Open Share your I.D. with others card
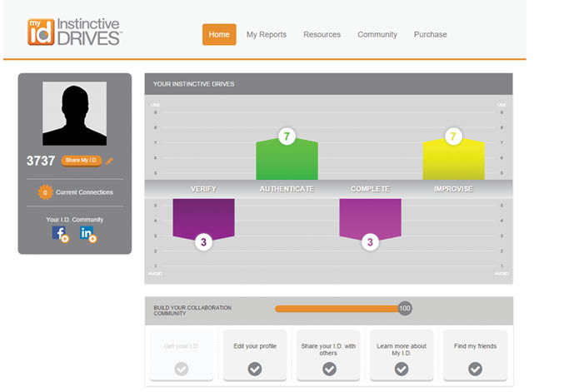This screenshot has width=574, height=392. tap(328, 355)
